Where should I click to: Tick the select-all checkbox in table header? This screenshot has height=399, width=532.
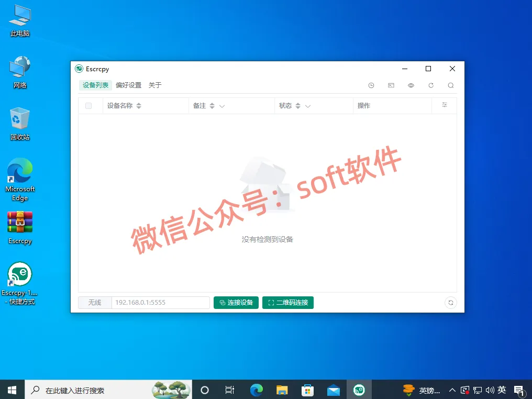click(x=88, y=106)
